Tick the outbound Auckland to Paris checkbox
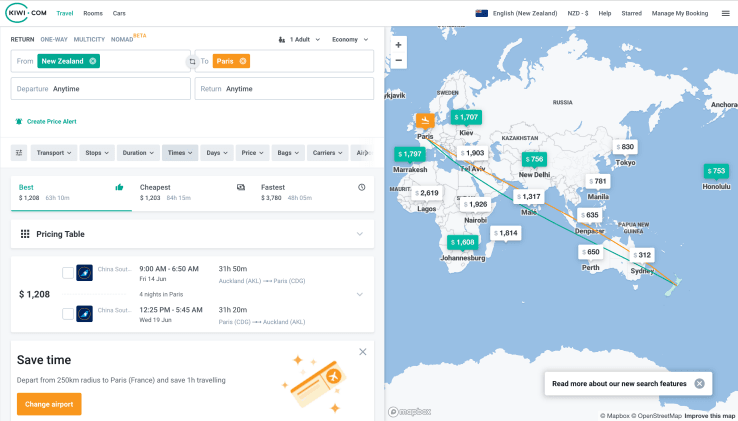 click(x=67, y=273)
